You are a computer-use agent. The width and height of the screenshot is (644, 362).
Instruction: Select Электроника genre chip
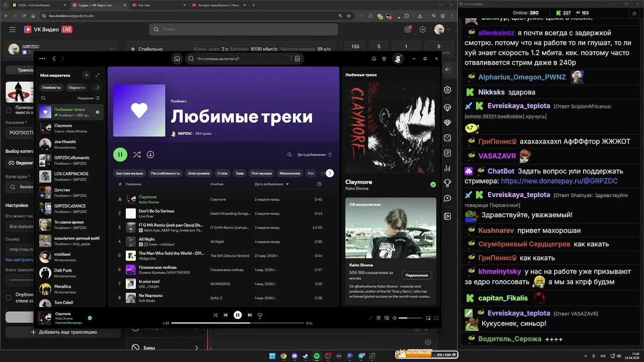click(x=199, y=173)
